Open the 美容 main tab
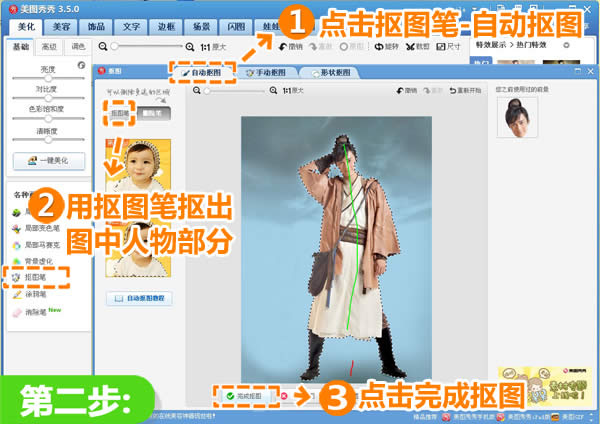Screen dimensions: 600x424 point(61,26)
